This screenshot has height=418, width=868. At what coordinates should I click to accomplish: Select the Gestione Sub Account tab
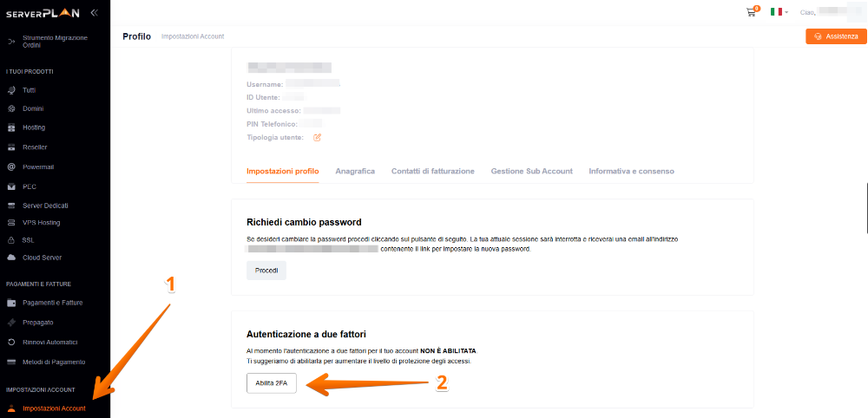[x=531, y=172]
